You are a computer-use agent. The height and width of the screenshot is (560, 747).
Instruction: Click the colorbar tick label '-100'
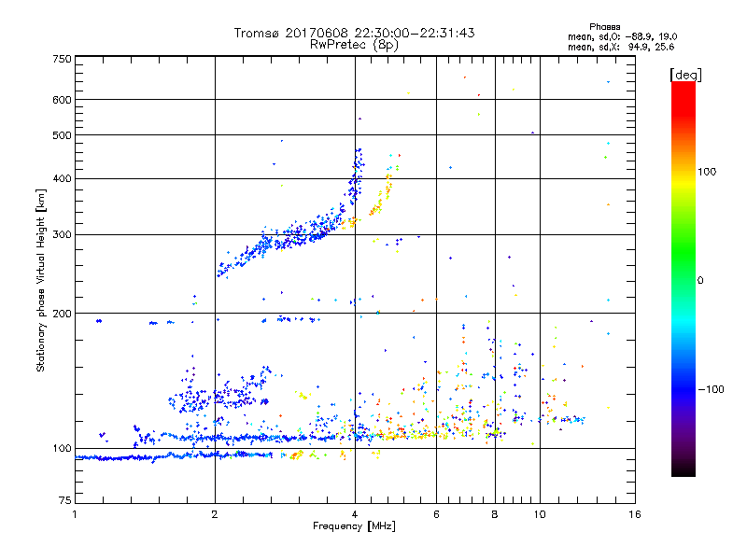pyautogui.click(x=711, y=389)
